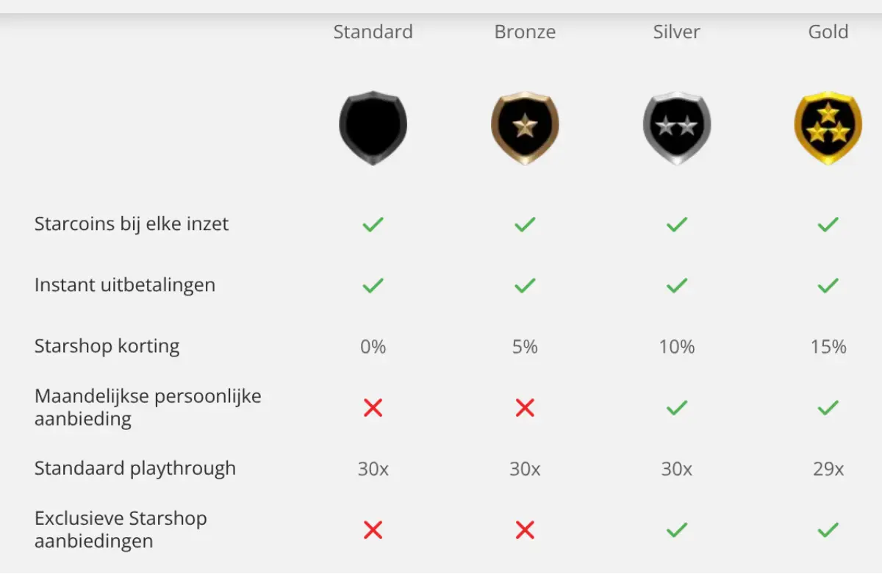Click Gold's 15% Starshop korting value
Image resolution: width=882 pixels, height=588 pixels.
[x=828, y=346]
